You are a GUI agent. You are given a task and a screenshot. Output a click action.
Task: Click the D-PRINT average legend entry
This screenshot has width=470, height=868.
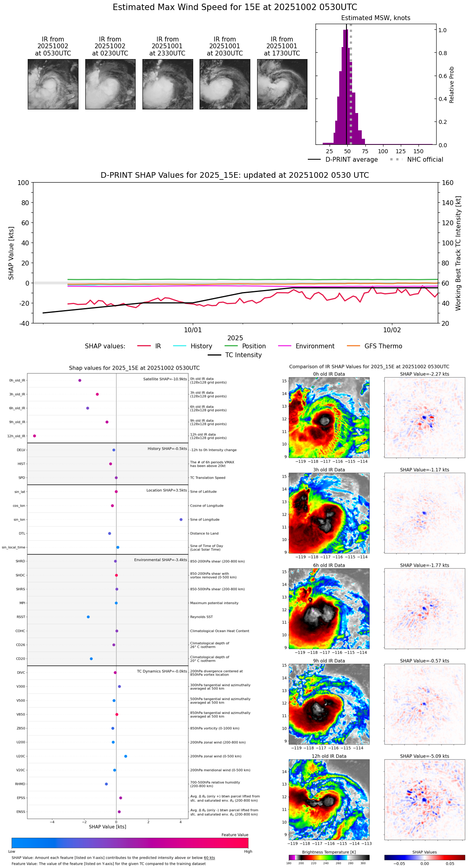(x=343, y=160)
